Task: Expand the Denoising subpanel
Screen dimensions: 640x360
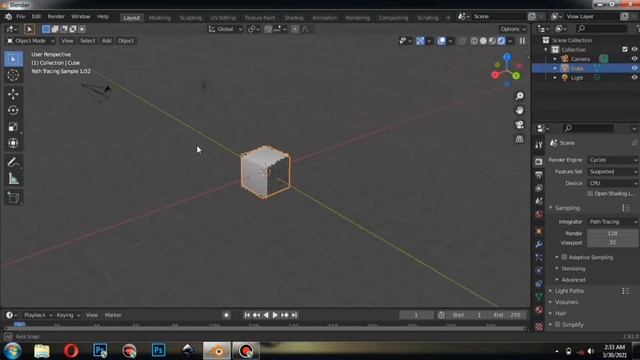Action: click(x=573, y=269)
